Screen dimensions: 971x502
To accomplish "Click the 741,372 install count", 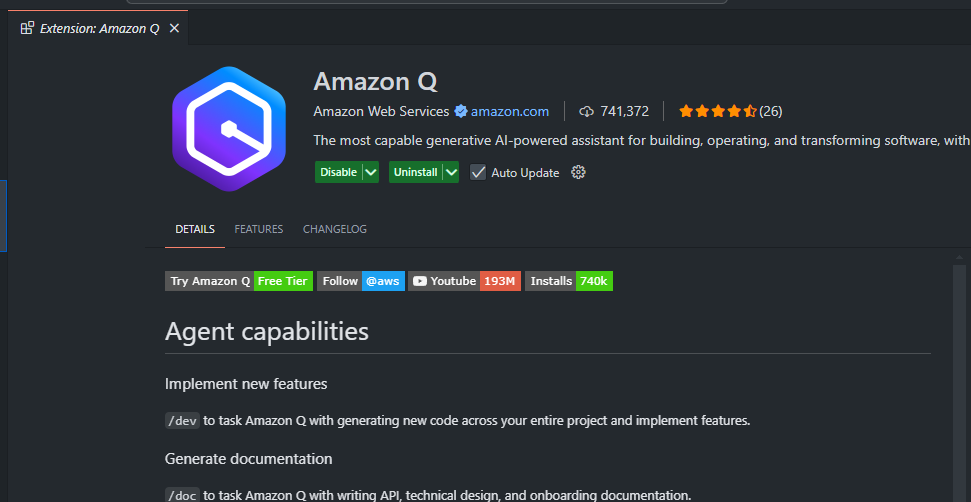I will pos(624,111).
